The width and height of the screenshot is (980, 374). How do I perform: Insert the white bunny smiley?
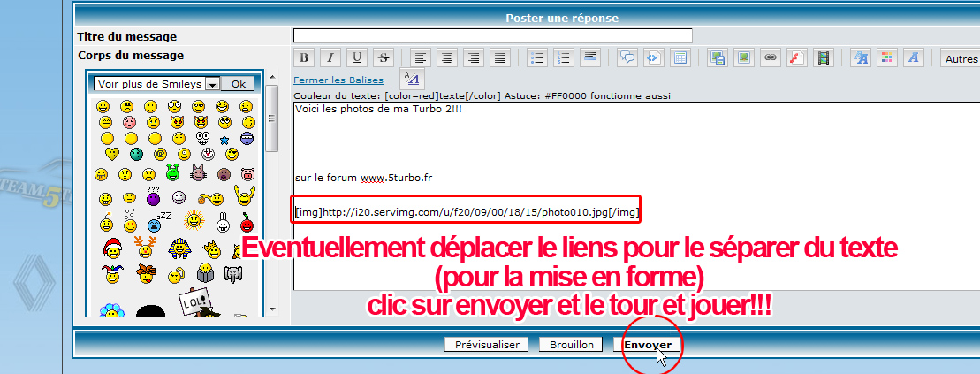coord(223,221)
